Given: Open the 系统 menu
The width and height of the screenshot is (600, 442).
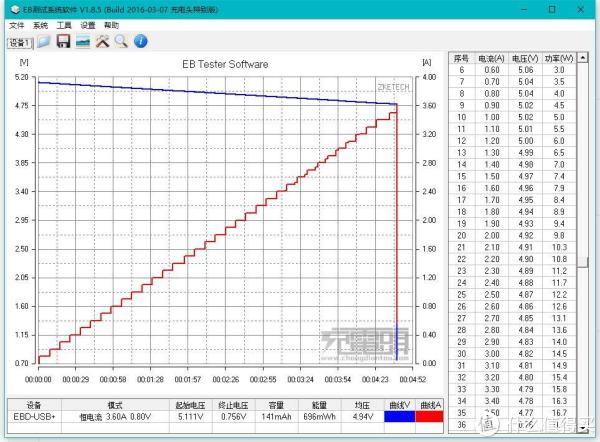Looking at the screenshot, I should pos(40,25).
